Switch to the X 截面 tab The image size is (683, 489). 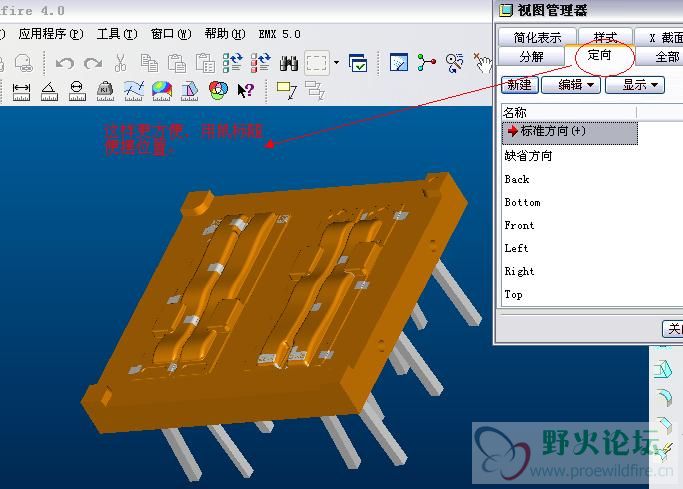coord(659,37)
